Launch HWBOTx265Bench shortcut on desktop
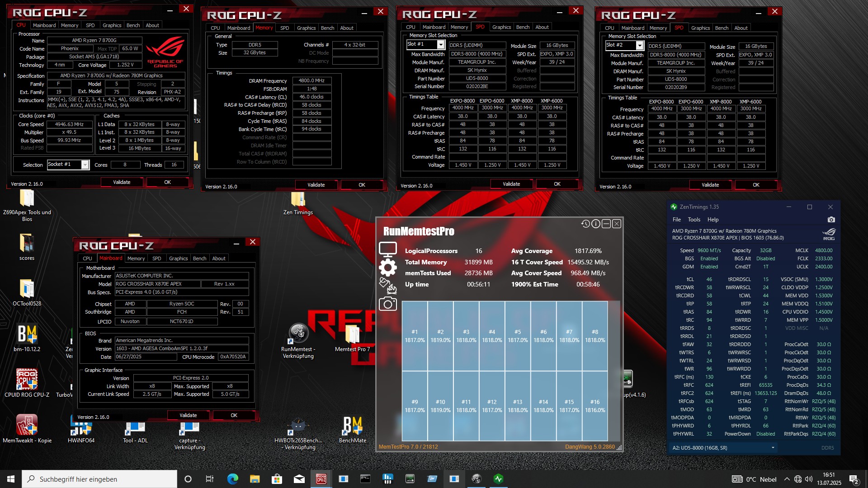 tap(298, 434)
